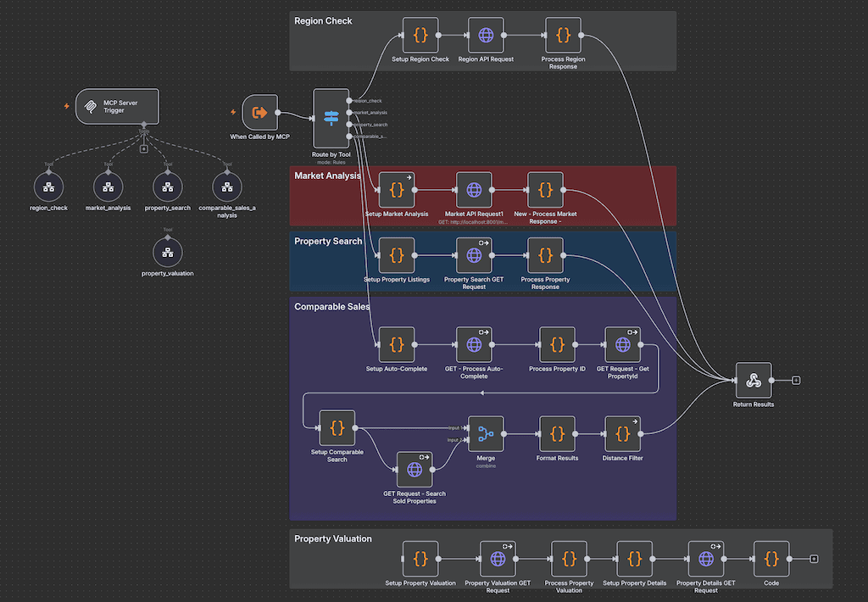
Task: Click the property_search output connector on Route by Tool
Action: 350,124
